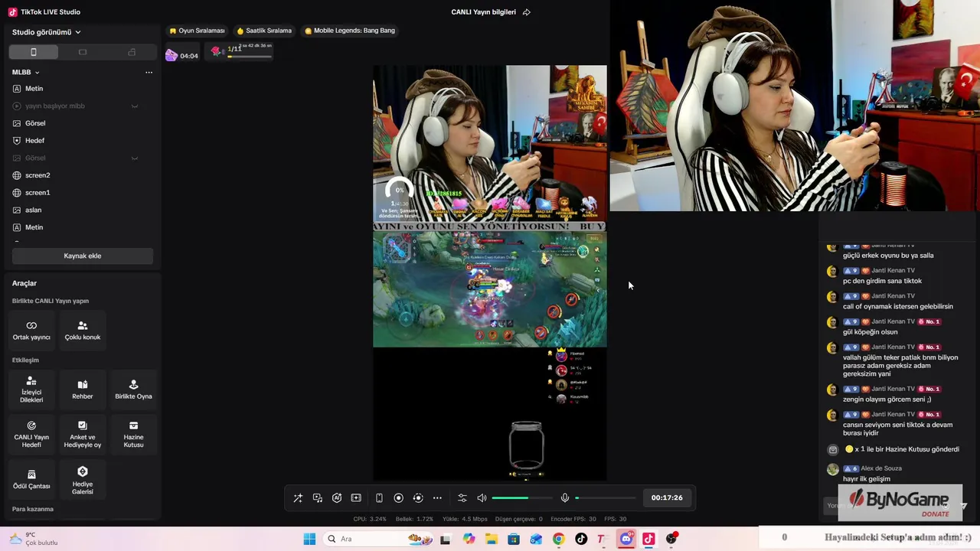Select the dual-screen layout tab
Screen dimensions: 980x551
pyautogui.click(x=132, y=52)
